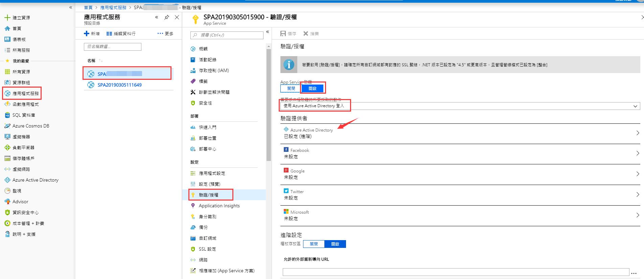The width and height of the screenshot is (644, 279).
Task: Turn token store Off
Action: 314,244
